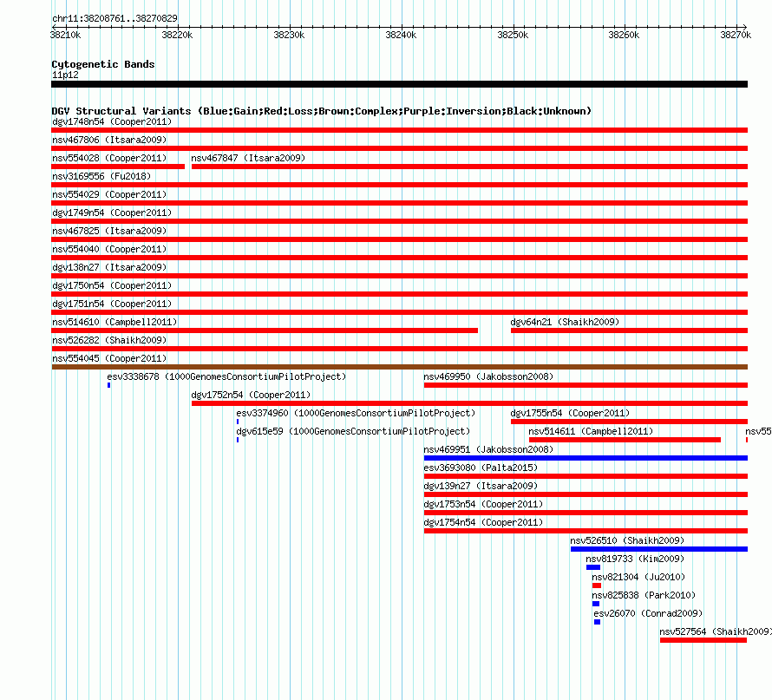Click the 38270k ruler tick label
This screenshot has height=700, width=772.
[x=736, y=35]
